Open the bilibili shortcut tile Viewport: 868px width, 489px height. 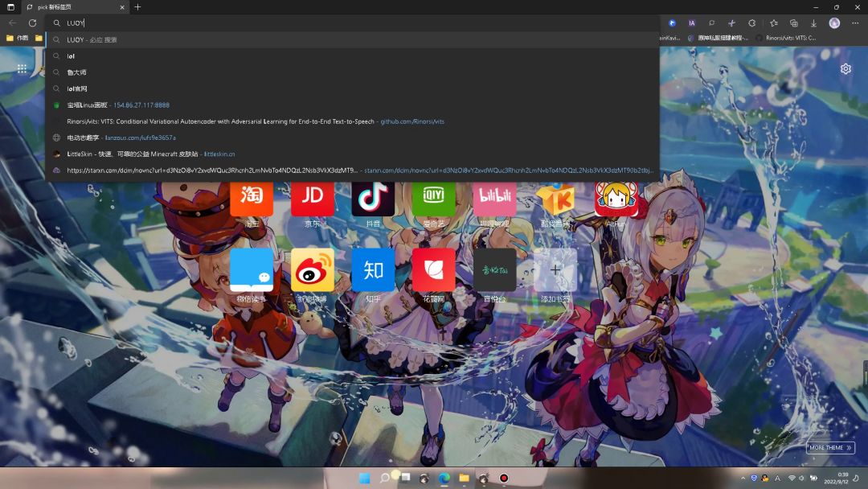[494, 199]
